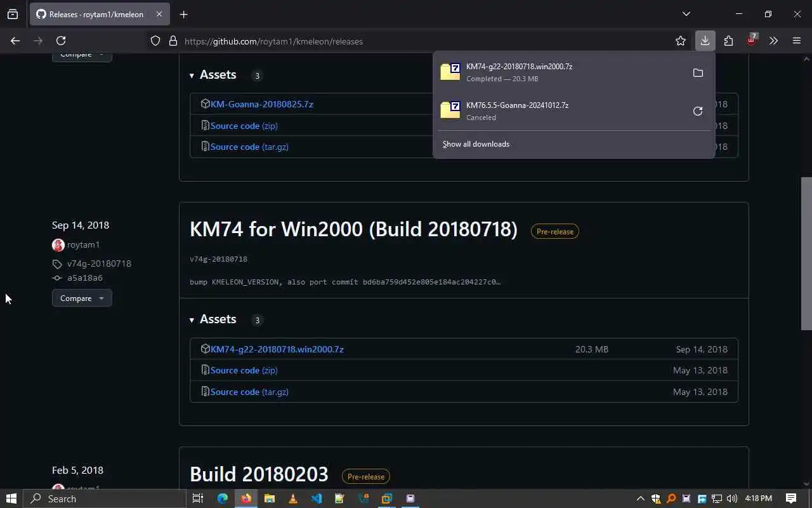Reload the current page
Viewport: 812px width, 508px height.
(61, 41)
